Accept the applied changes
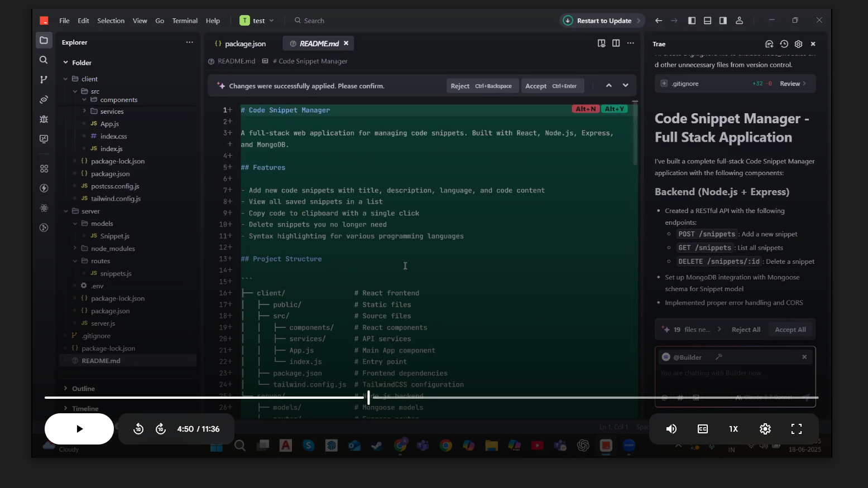This screenshot has height=488, width=868. (552, 86)
